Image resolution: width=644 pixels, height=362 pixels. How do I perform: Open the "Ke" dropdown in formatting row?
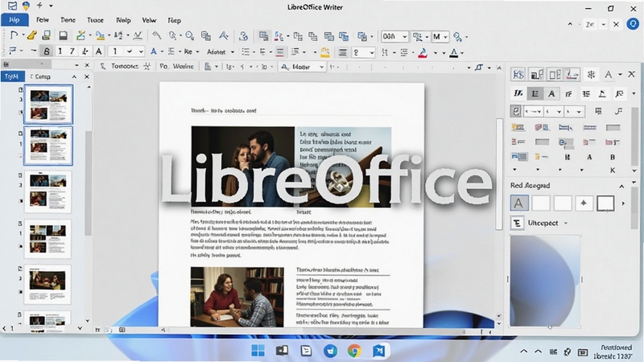tap(192, 51)
